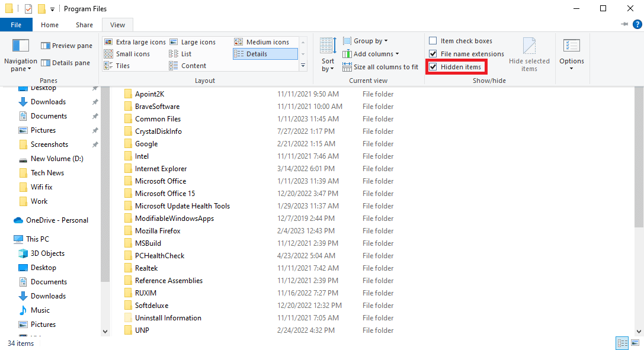Open the Help question mark icon

pyautogui.click(x=637, y=25)
